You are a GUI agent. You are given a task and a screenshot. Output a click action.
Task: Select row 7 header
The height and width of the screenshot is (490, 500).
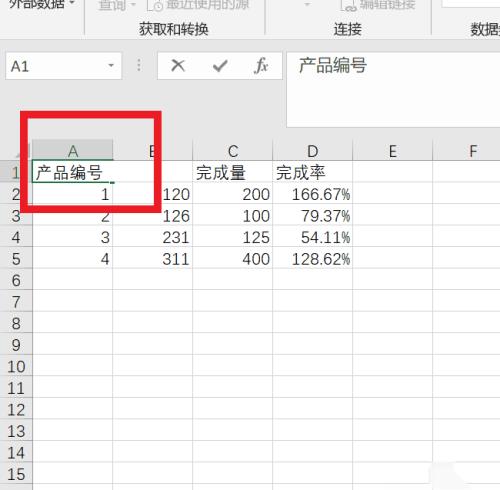click(x=16, y=302)
